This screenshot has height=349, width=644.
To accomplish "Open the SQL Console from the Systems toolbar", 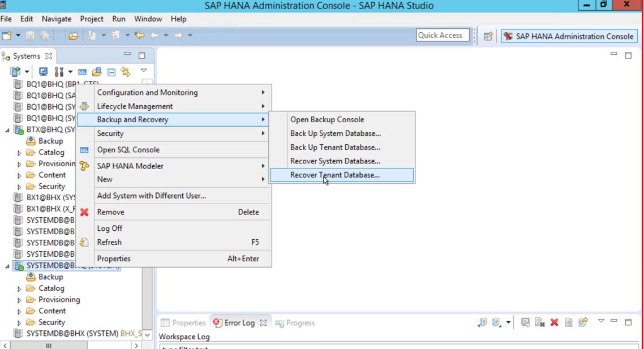I will [81, 71].
